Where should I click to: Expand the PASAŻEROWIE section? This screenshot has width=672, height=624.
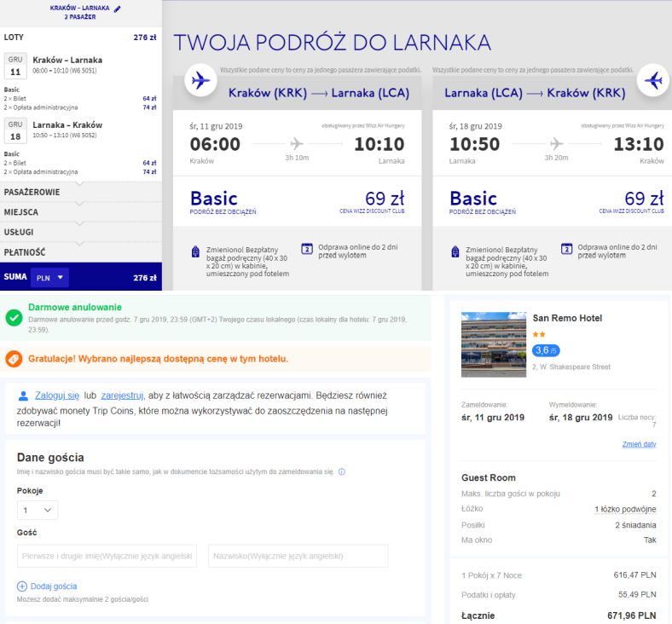(x=80, y=192)
